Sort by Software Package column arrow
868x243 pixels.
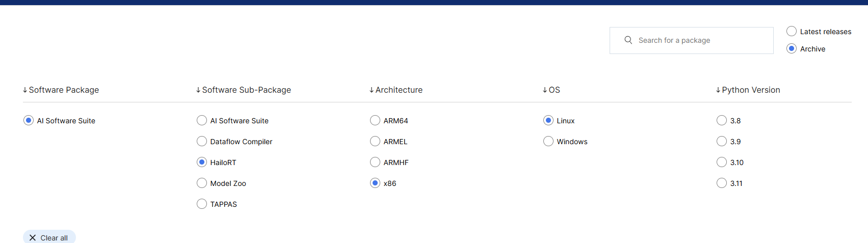pyautogui.click(x=25, y=90)
